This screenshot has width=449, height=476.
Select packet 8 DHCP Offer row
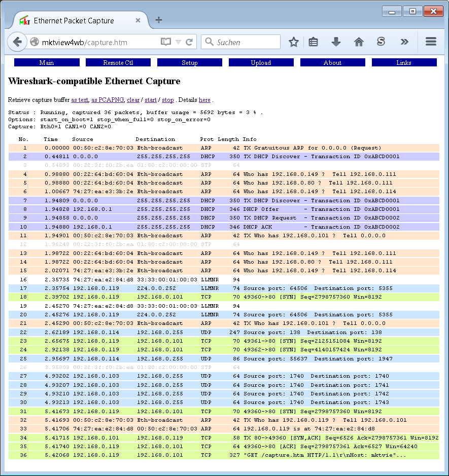[x=224, y=209]
